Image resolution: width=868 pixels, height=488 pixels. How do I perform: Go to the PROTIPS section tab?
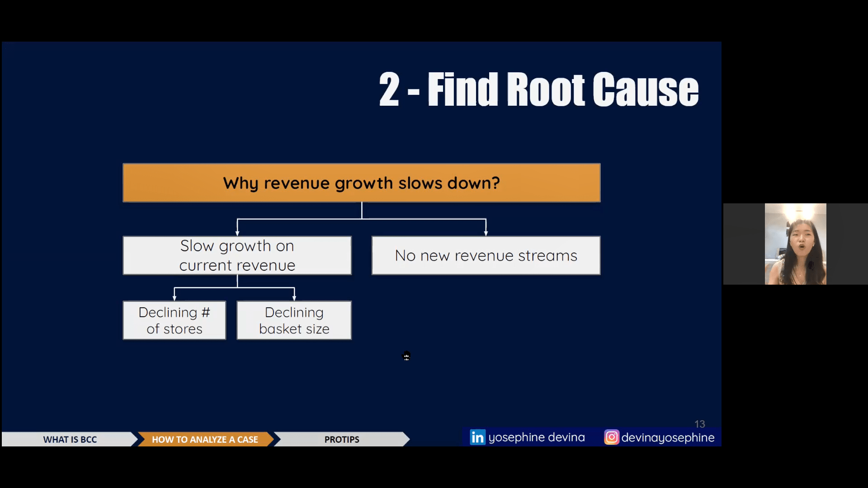pos(341,439)
